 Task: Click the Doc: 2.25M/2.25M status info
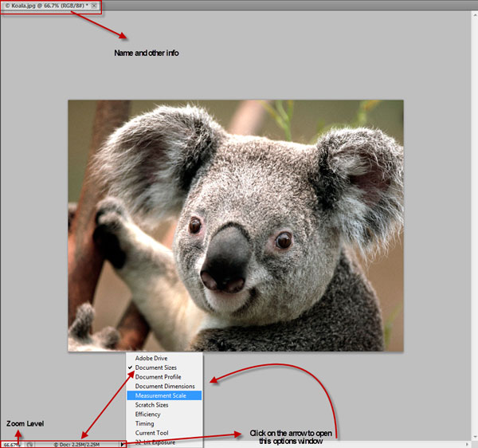click(76, 444)
